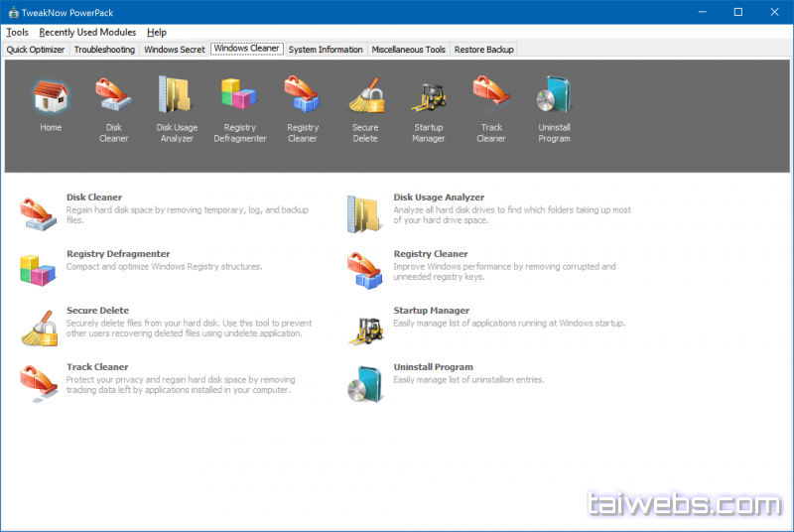Open the Startup Manager link in main panel
The image size is (794, 532).
(431, 311)
